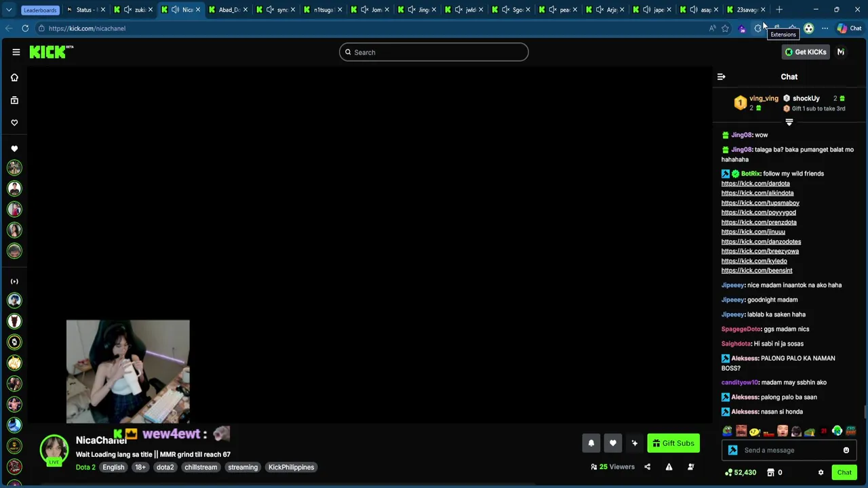Click the chat identity badge in message box
The image size is (868, 488).
(733, 450)
